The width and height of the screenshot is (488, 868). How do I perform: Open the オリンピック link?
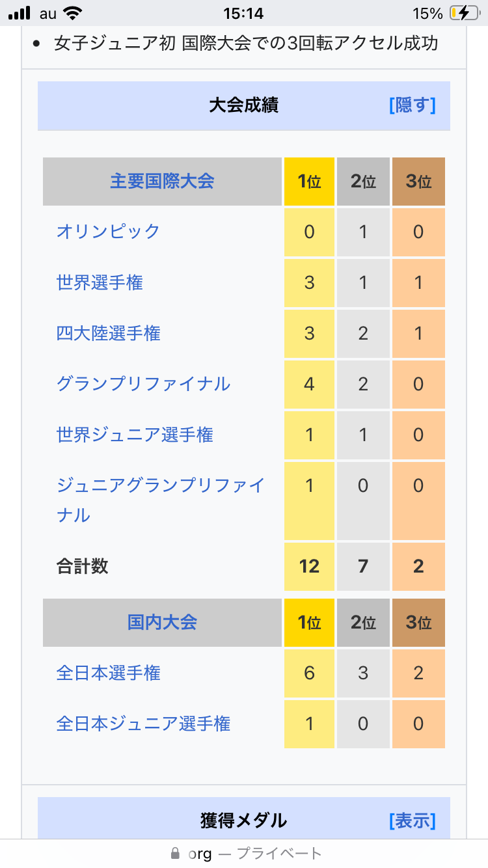(x=108, y=232)
